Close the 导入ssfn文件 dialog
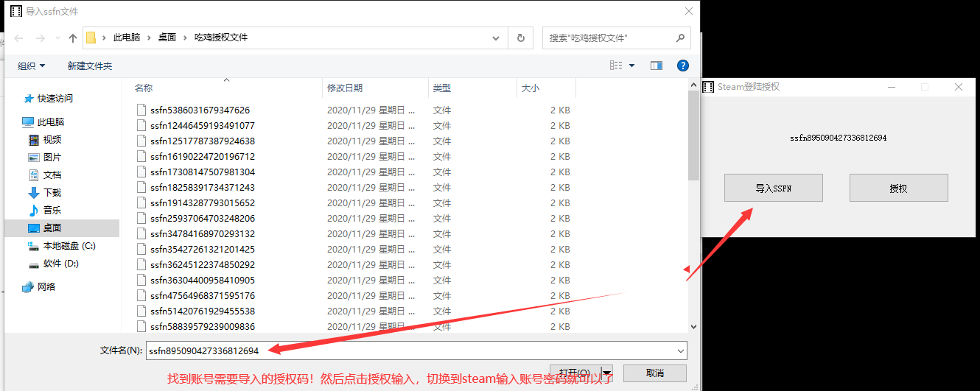This screenshot has width=980, height=391. [689, 11]
